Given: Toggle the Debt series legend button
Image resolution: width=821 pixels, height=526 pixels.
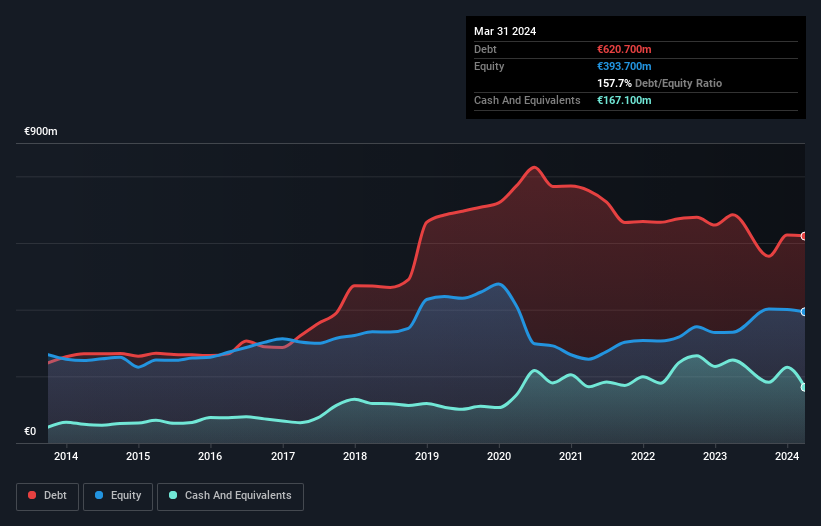Looking at the screenshot, I should (48, 496).
